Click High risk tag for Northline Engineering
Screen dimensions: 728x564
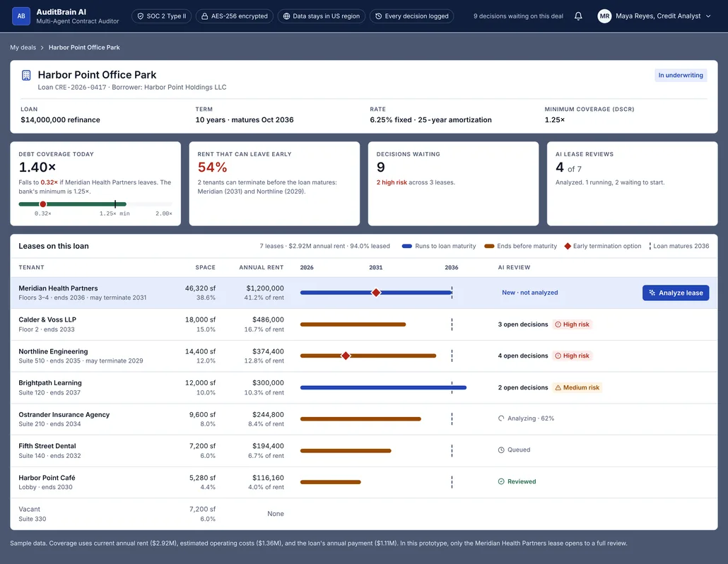click(572, 356)
